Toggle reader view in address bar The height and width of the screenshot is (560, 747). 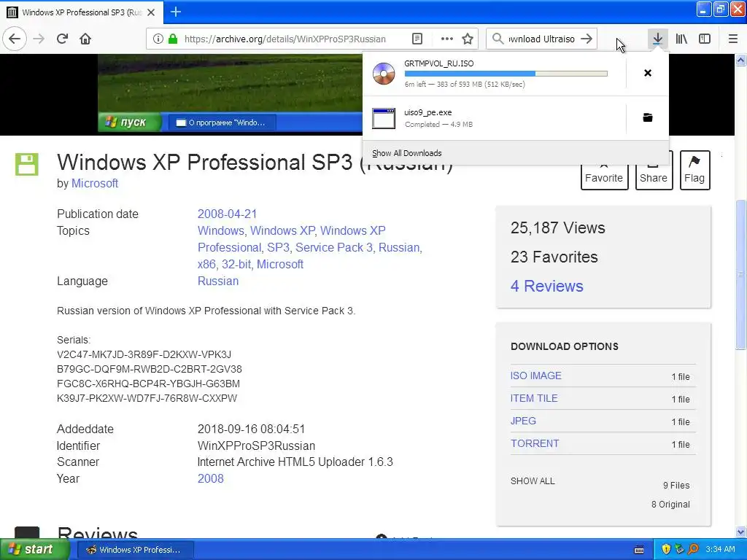417,39
